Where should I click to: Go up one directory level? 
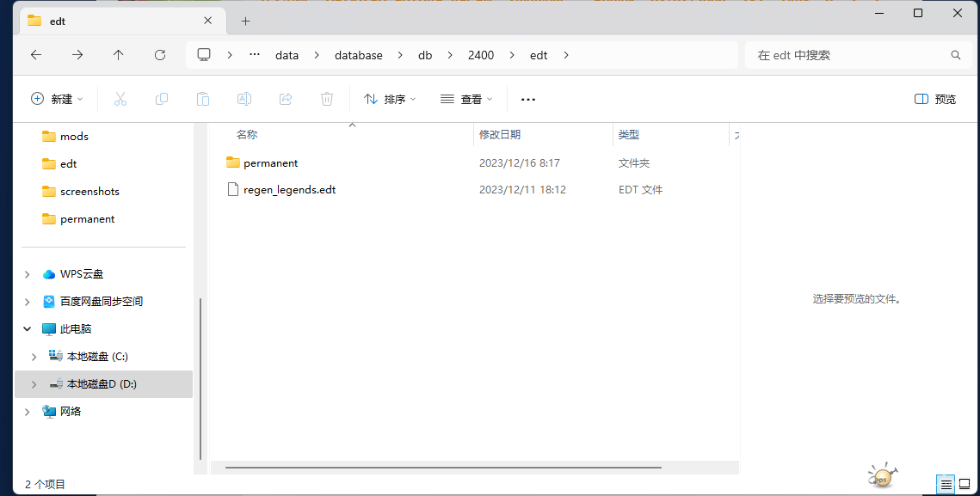(x=119, y=55)
